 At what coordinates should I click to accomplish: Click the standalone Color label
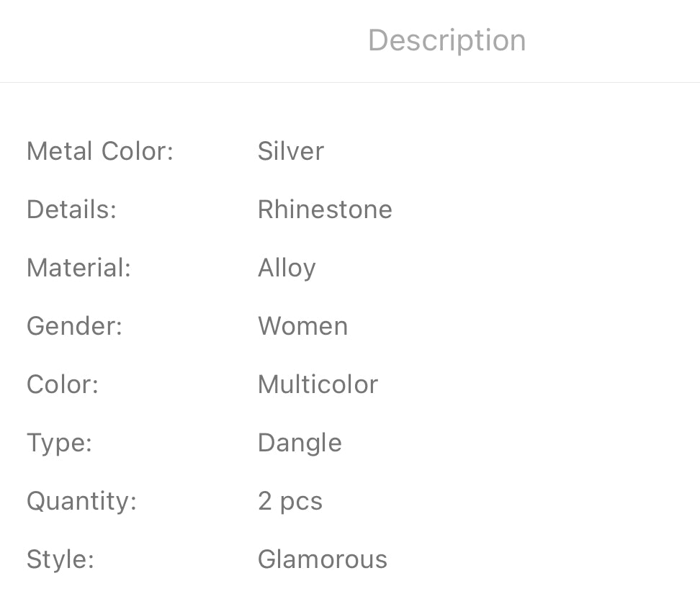click(x=63, y=384)
